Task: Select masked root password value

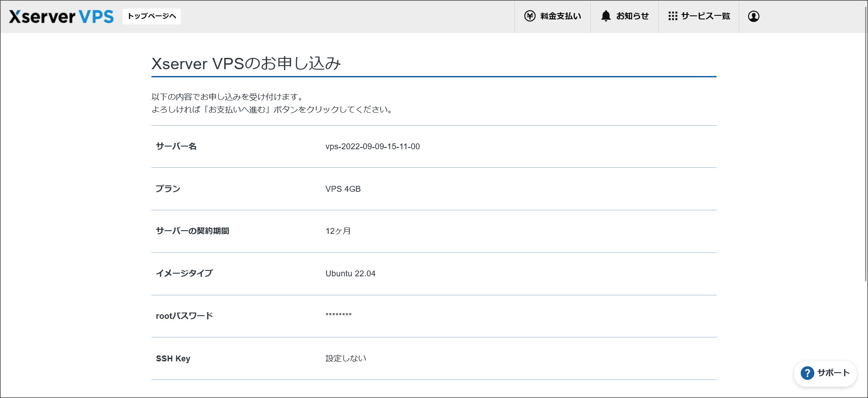Action: (x=339, y=315)
